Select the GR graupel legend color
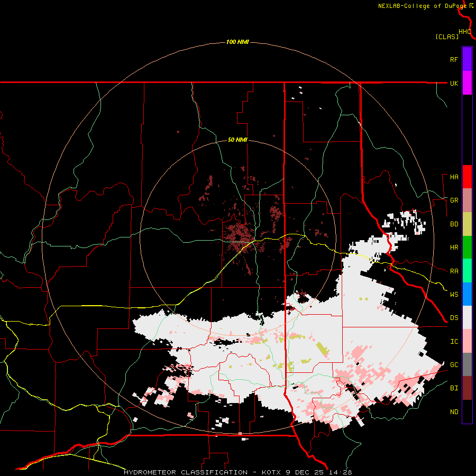This screenshot has height=476, width=476. point(467,200)
